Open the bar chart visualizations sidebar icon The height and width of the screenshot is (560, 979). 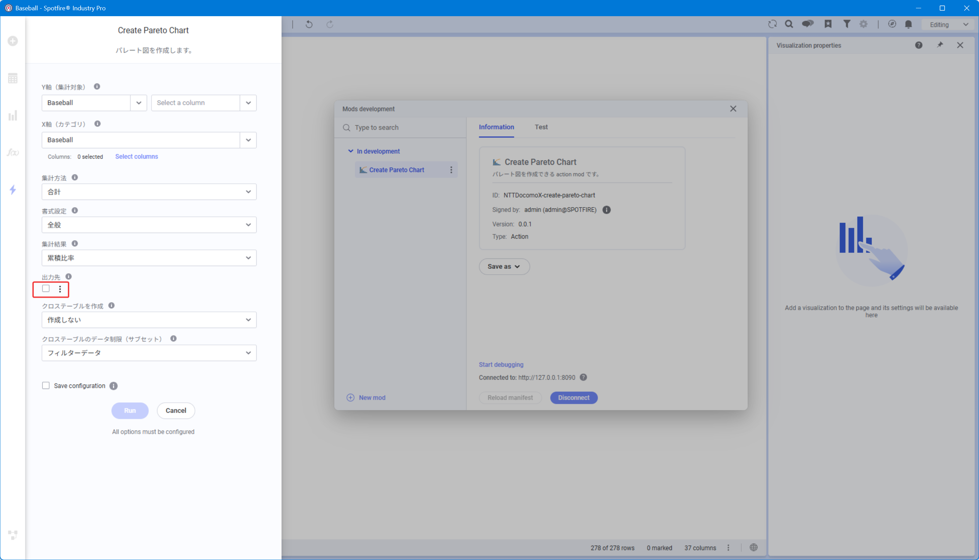tap(13, 115)
